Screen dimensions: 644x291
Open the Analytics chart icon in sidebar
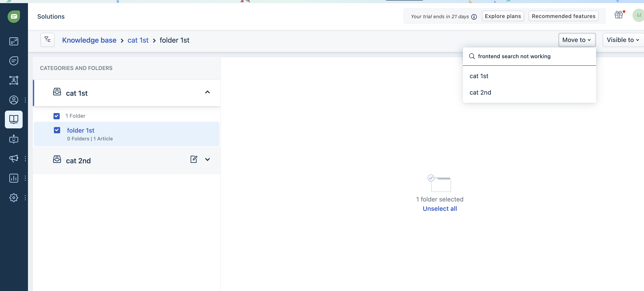point(14,178)
